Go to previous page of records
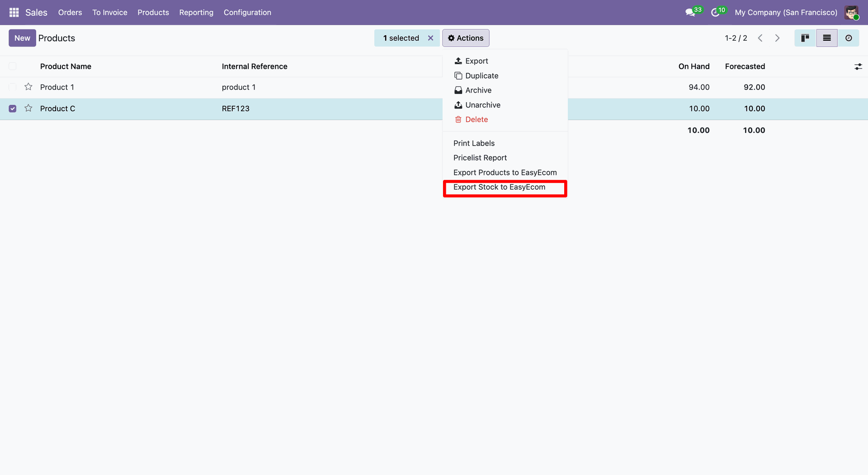 coord(760,38)
